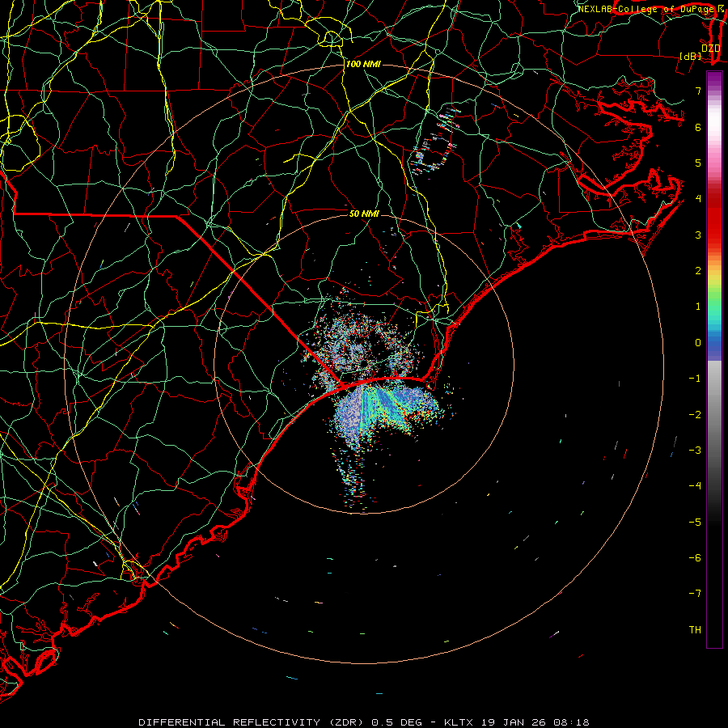Click the "TH" threshold label on the scale

point(695,630)
